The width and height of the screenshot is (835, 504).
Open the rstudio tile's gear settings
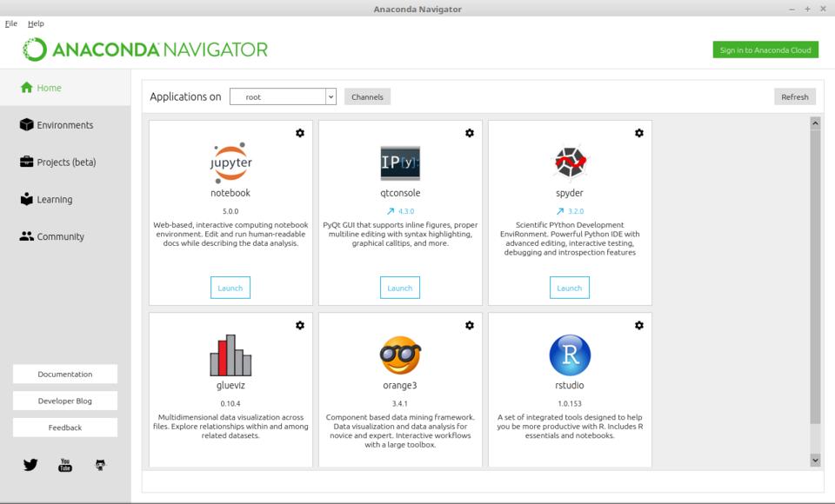pos(639,325)
